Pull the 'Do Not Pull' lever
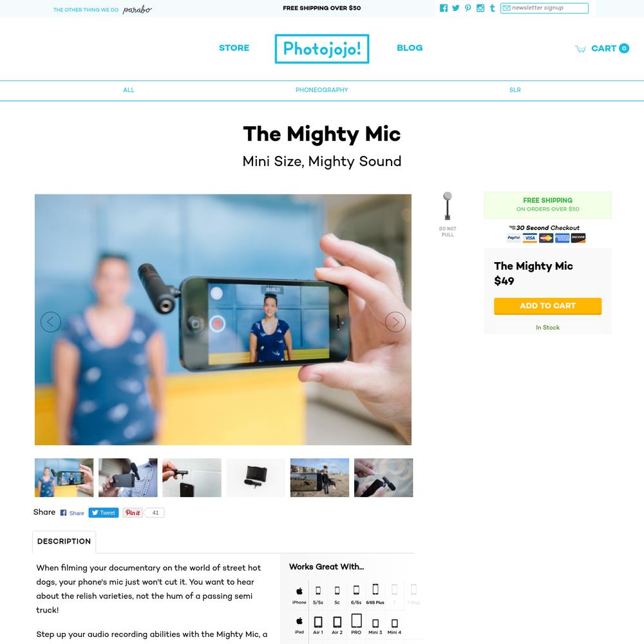Screen dimensions: 644x644 point(448,206)
